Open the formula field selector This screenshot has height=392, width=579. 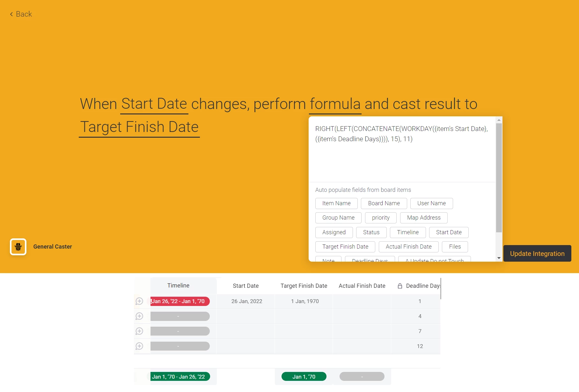pos(335,104)
